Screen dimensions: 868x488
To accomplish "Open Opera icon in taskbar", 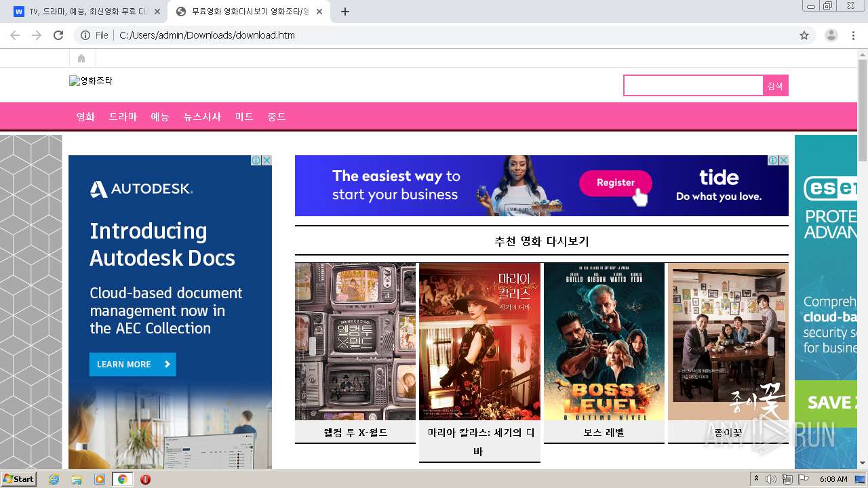I will tap(145, 479).
